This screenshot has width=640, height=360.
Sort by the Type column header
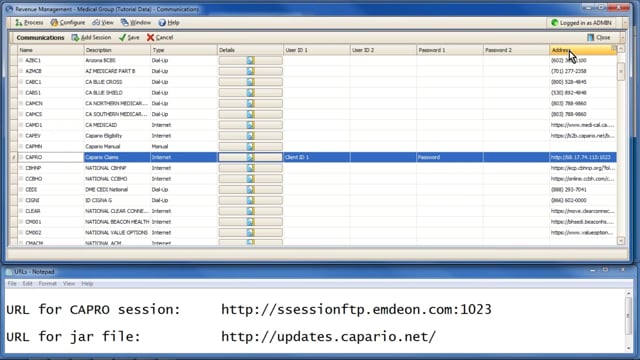click(x=184, y=50)
